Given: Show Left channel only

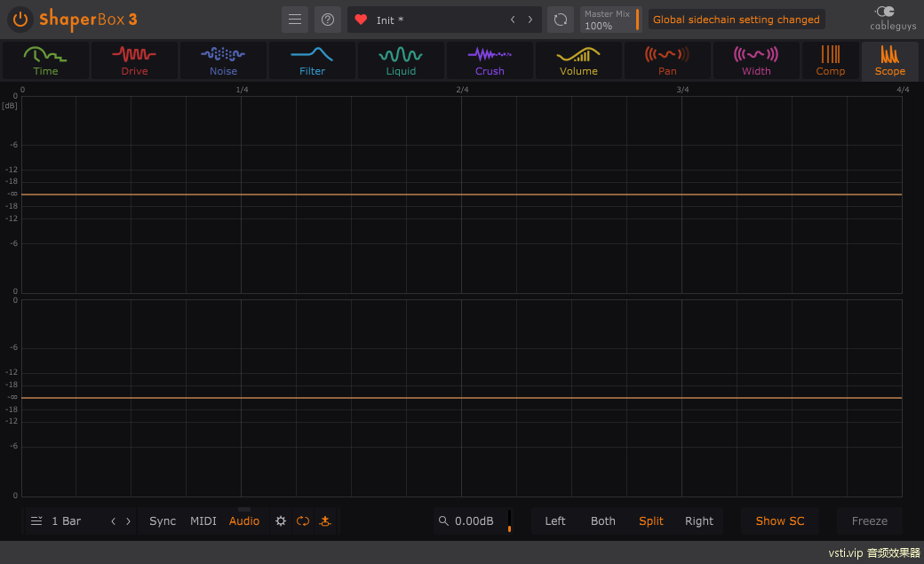Looking at the screenshot, I should coord(555,521).
